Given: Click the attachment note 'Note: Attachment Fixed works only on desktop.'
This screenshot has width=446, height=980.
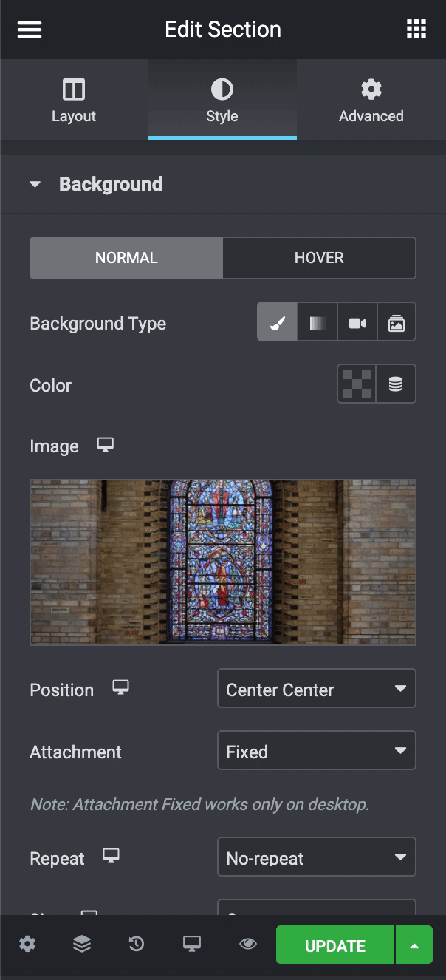Looking at the screenshot, I should click(x=199, y=803).
